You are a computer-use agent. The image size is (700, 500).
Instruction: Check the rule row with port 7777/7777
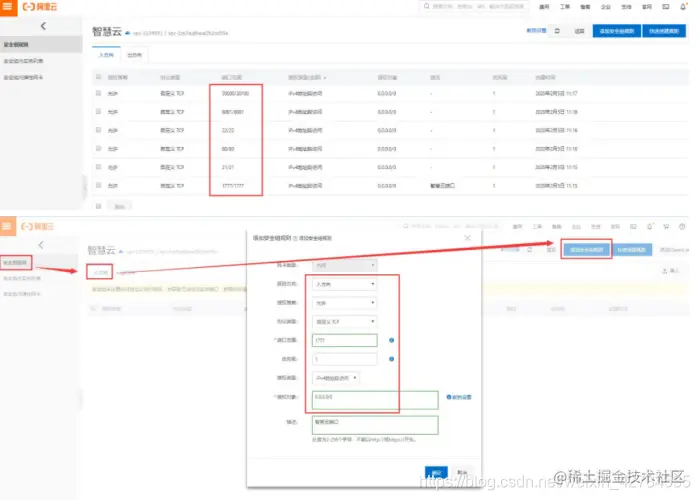click(99, 185)
